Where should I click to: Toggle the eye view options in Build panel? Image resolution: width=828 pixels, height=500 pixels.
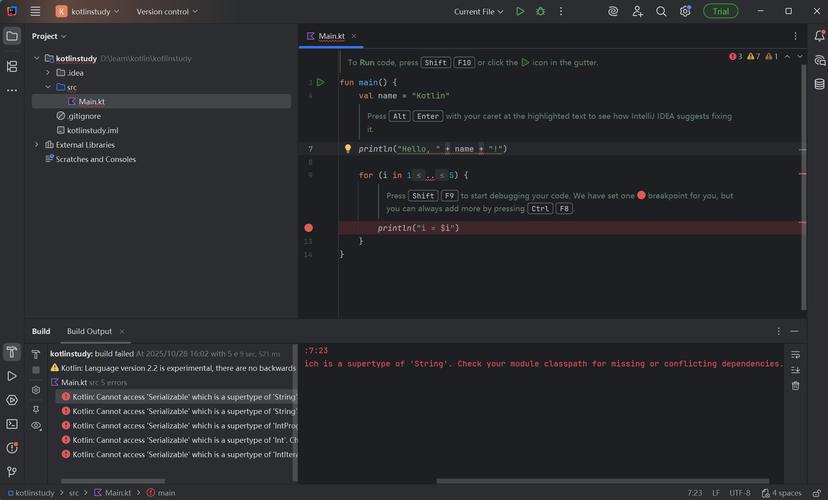point(36,425)
